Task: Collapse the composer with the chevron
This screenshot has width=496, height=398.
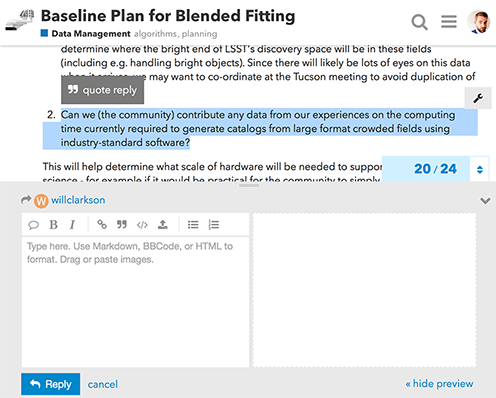Action: 485,201
